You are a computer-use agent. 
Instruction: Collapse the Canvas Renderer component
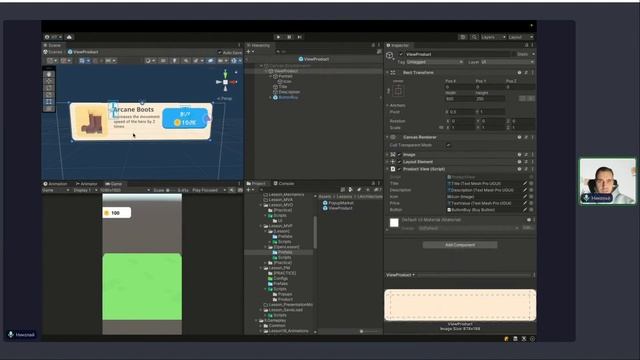point(387,137)
